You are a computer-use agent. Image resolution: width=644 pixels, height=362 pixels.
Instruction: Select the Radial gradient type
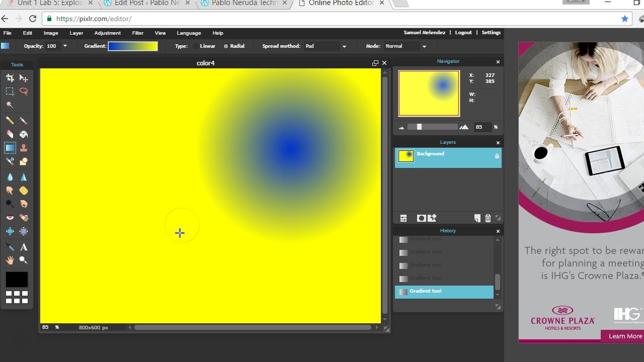coord(226,46)
